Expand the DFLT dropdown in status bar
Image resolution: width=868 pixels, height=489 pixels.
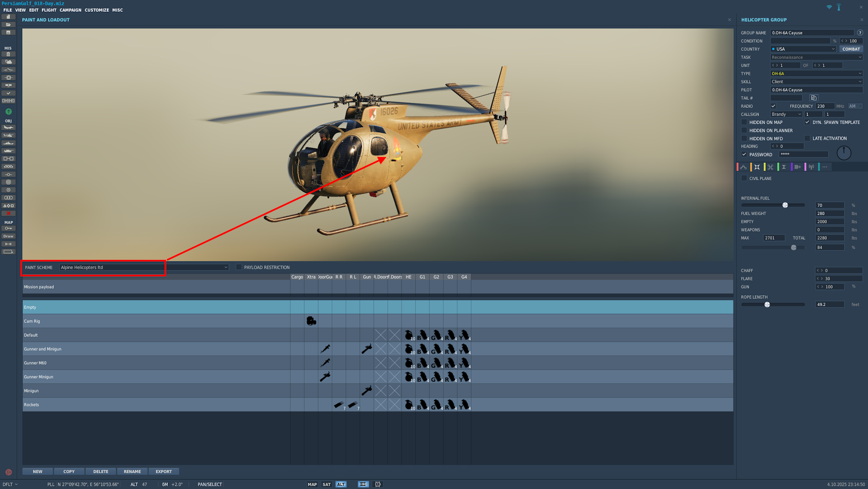click(10, 484)
